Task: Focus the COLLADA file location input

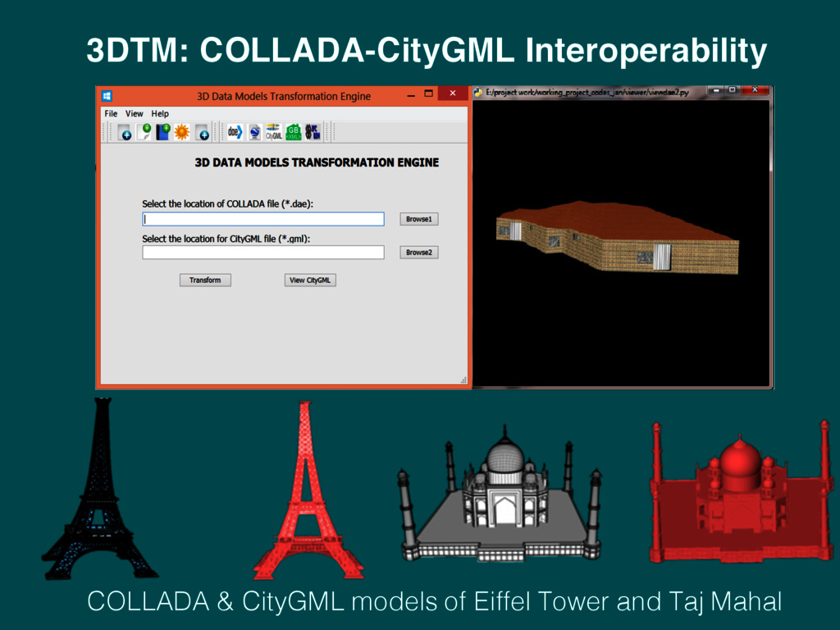Action: point(263,218)
